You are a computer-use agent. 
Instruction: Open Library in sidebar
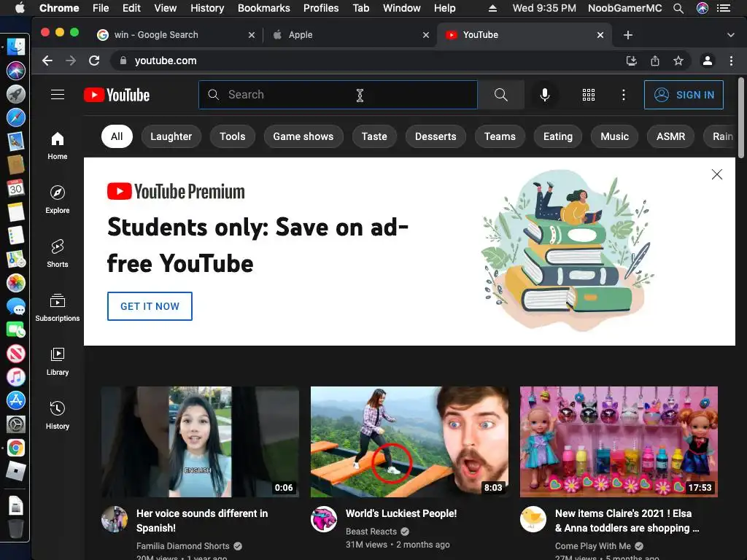(58, 362)
